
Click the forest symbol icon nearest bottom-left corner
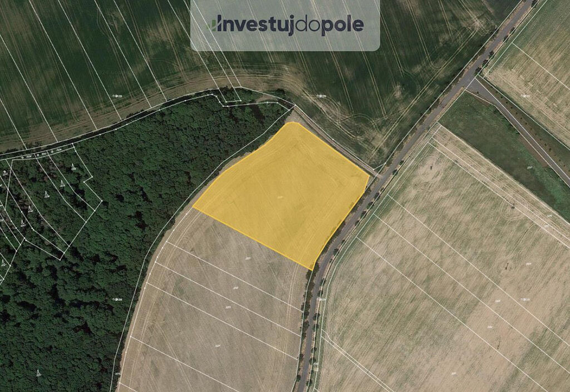(x=38, y=373)
